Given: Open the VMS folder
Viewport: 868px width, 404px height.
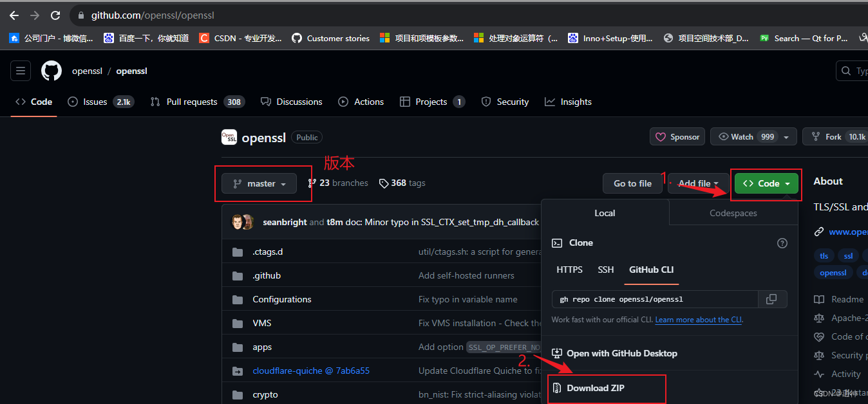Looking at the screenshot, I should 262,323.
